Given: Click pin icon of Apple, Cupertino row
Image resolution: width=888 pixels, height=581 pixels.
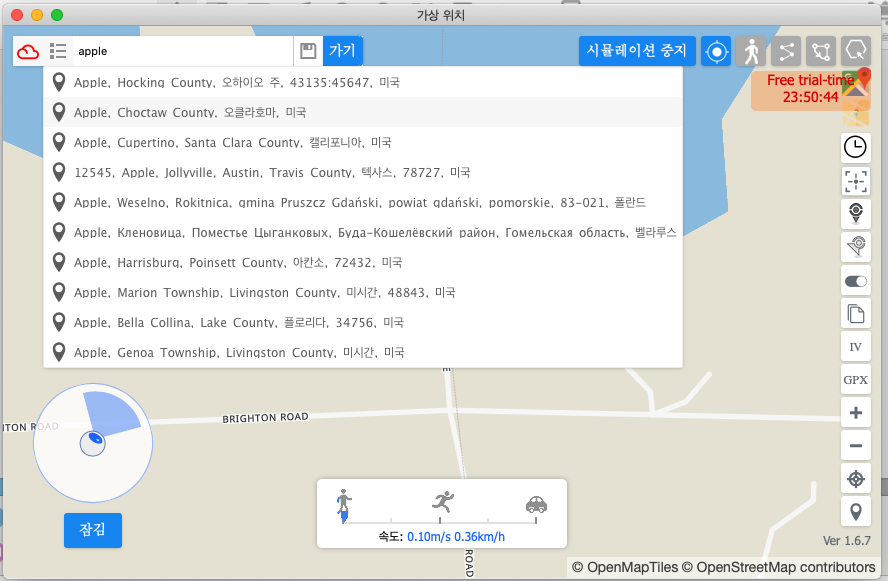Looking at the screenshot, I should coord(58,142).
